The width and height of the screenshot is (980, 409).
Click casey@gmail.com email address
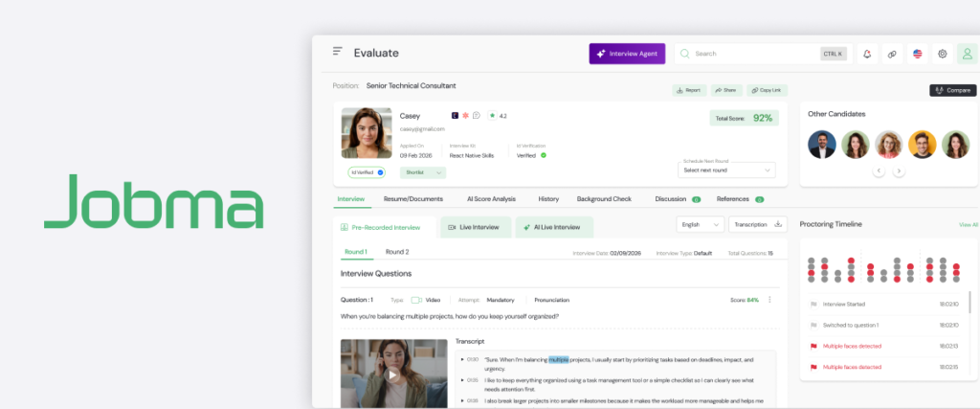[422, 128]
